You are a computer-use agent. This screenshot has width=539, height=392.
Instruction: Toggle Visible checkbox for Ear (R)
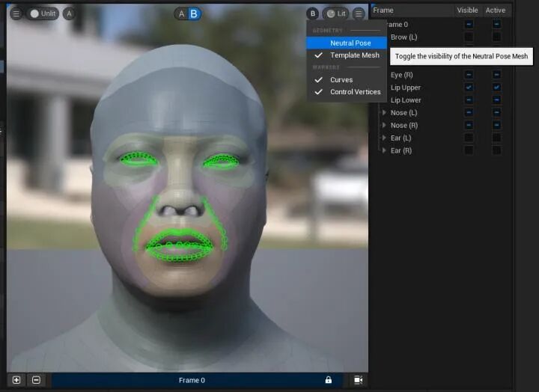469,150
